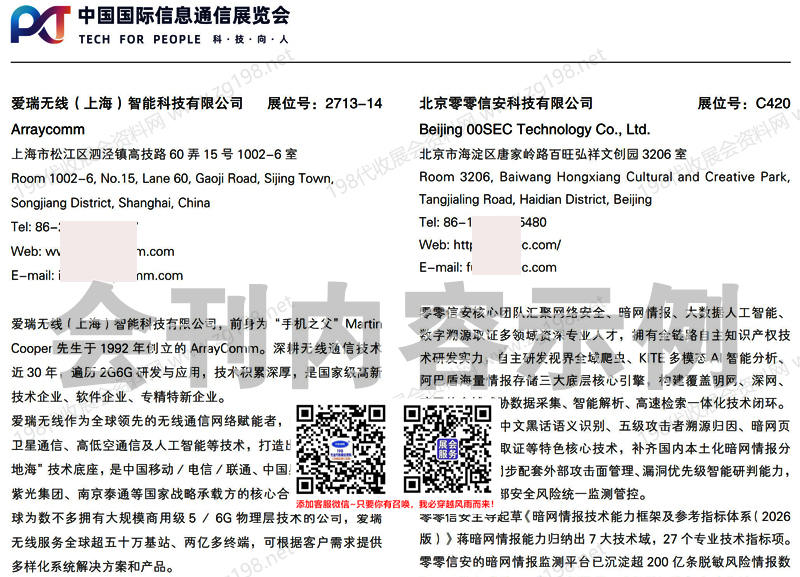Screen dimensions: 800x577
Task: Click the 00SEC Tel number ending 5480
Action: [x=483, y=222]
